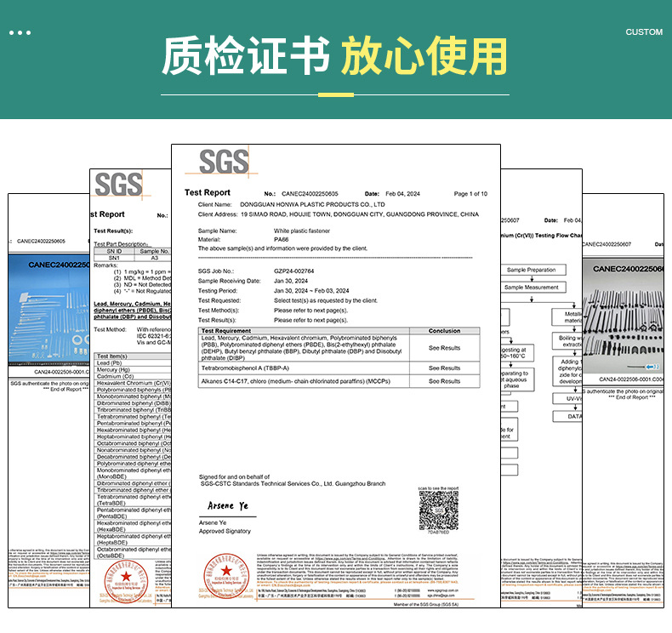Screen dimensions: 672x633
Task: Click the three-dot icon in the green banner
Action: [x=20, y=32]
